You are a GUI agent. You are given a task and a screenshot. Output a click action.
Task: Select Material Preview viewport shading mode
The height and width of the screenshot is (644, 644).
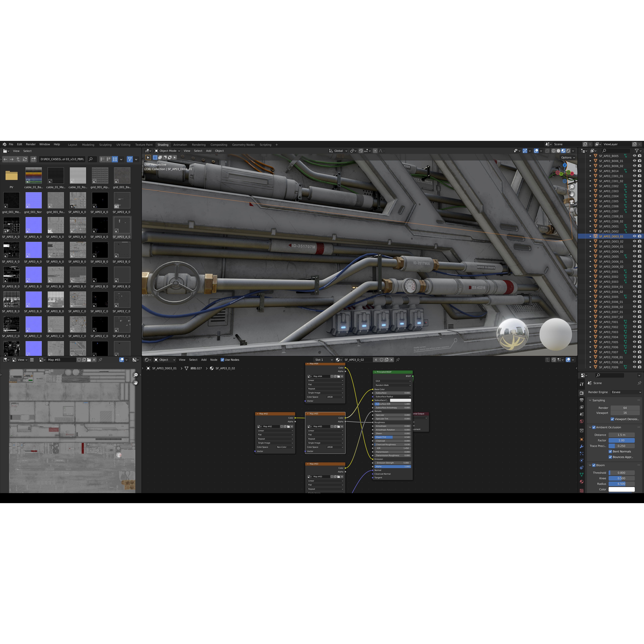point(563,151)
